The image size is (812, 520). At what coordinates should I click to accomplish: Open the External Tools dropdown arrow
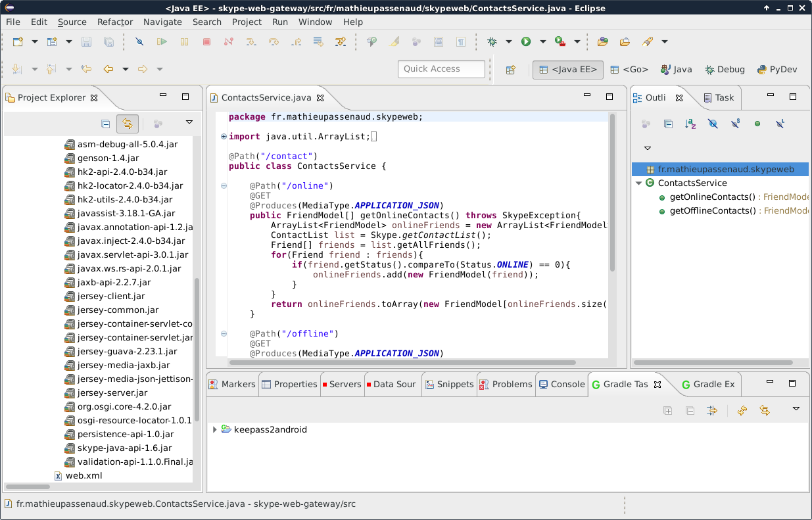(577, 41)
